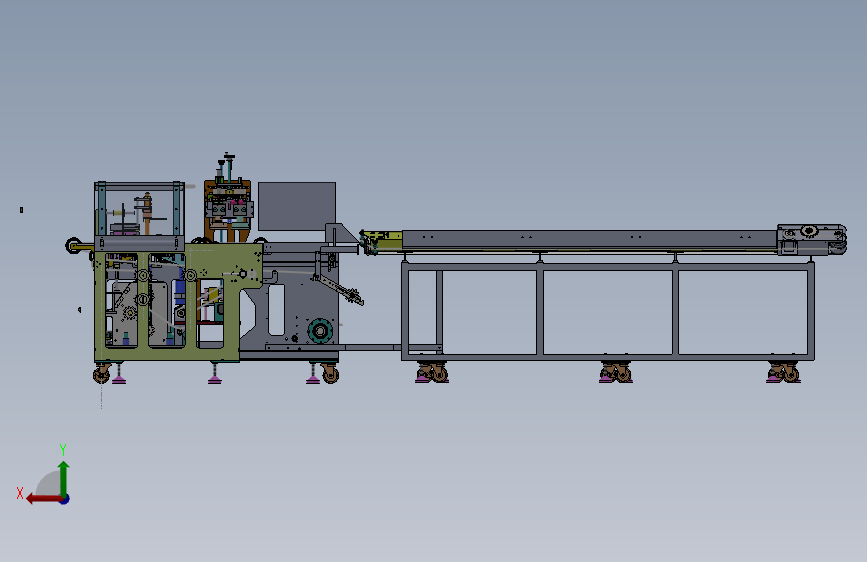
Task: Select the flat grey rectangular panel above the machine
Action: (297, 206)
